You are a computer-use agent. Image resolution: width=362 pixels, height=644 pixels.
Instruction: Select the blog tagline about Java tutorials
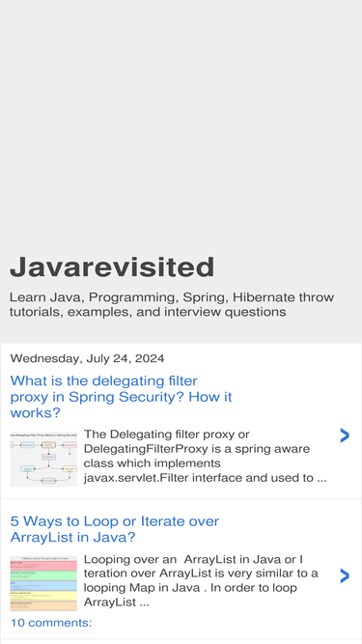tap(172, 304)
